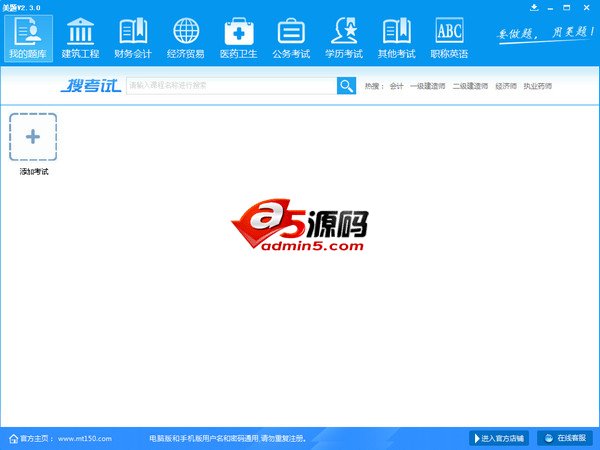This screenshot has width=600, height=450.
Task: Open the 建筑工程 category
Action: (80, 38)
